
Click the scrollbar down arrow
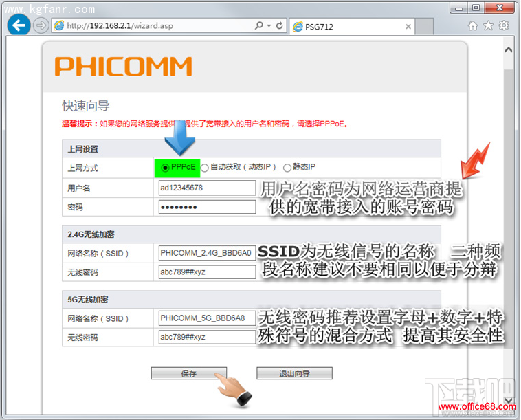click(509, 400)
